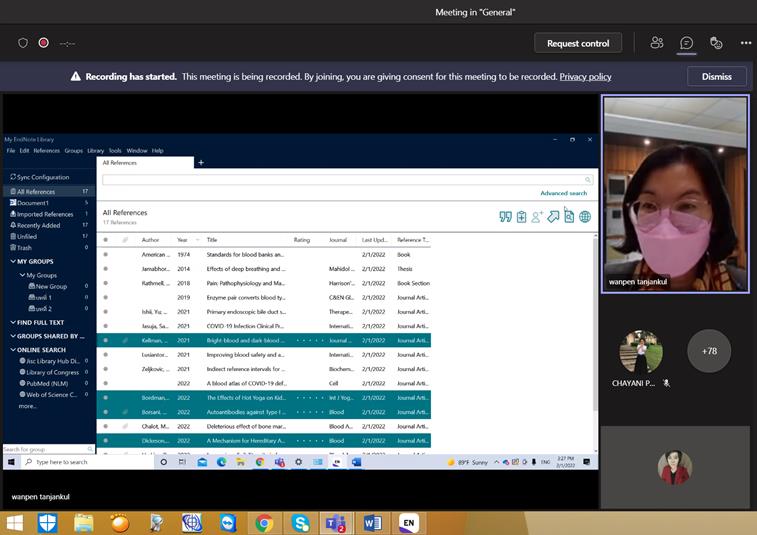Open Skype from outer Windows taskbar

pyautogui.click(x=300, y=523)
